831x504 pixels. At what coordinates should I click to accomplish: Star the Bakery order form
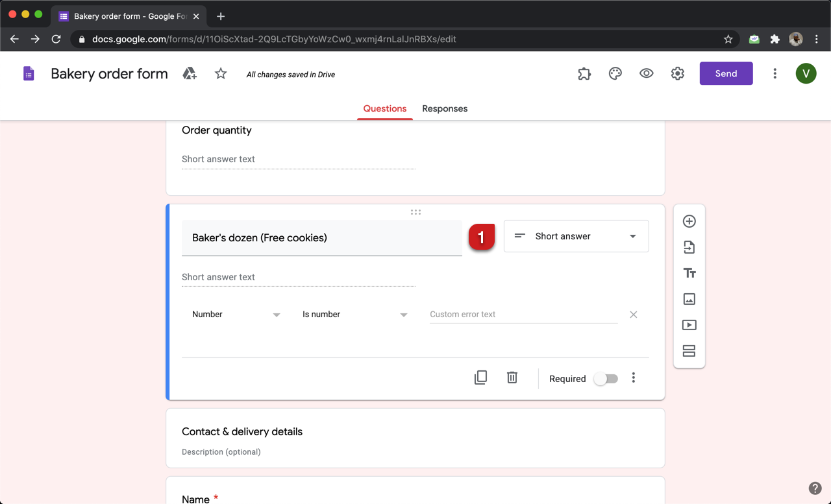[x=220, y=73]
